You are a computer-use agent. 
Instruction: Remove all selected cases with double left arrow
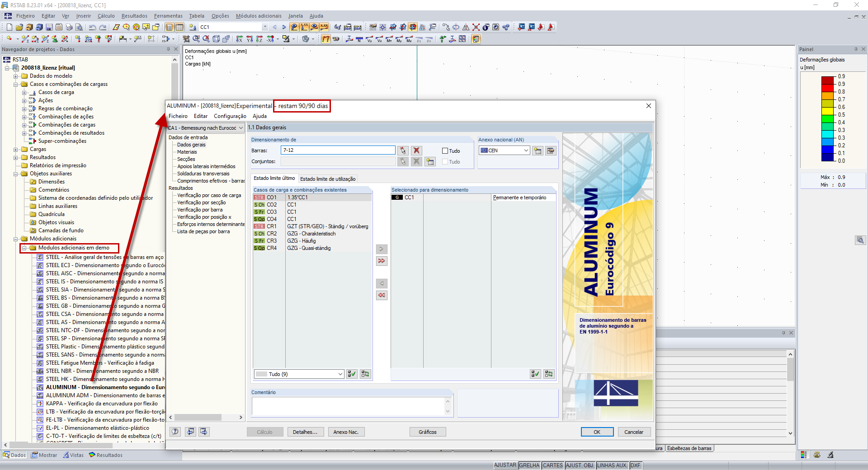(382, 295)
